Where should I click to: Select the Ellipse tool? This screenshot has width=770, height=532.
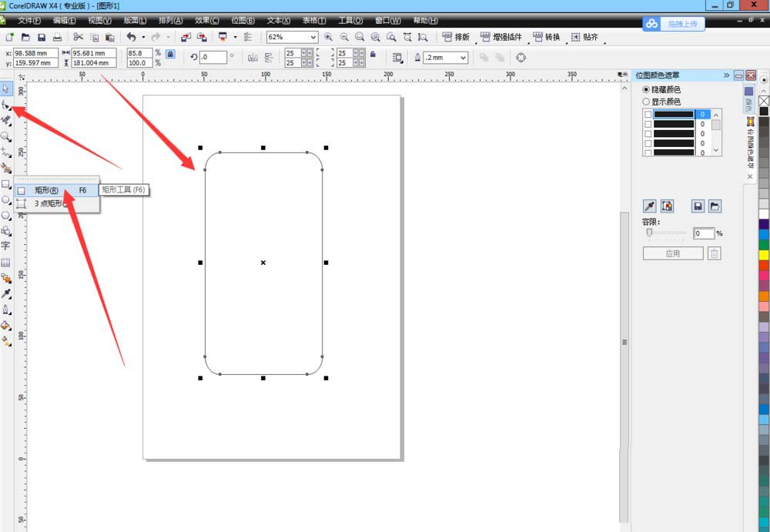6,199
